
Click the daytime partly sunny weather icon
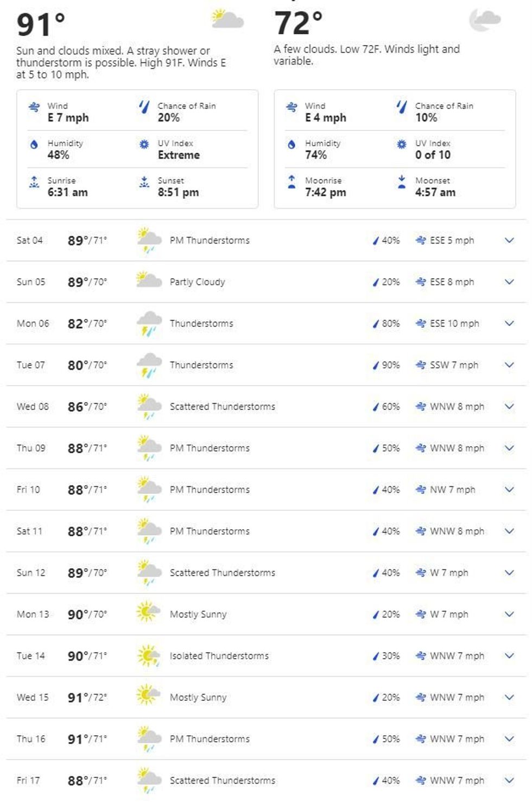tap(227, 19)
